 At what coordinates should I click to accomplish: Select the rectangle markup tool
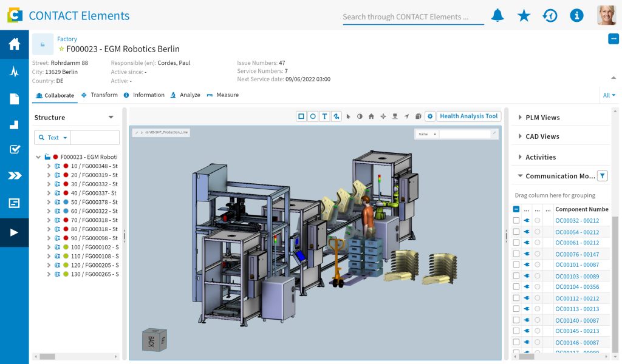(x=301, y=116)
